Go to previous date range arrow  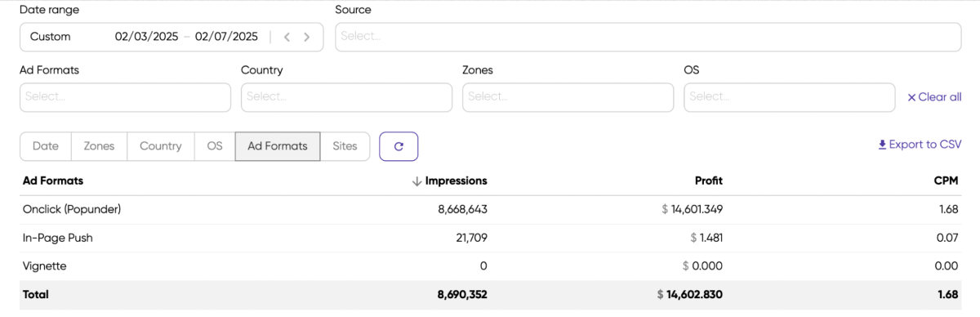(287, 37)
